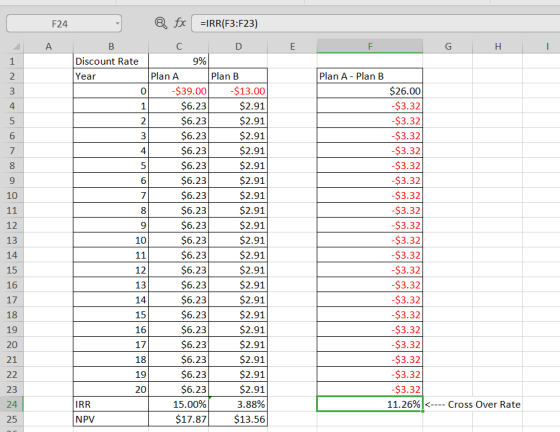Click the Name Box showing F24
The image size is (560, 432).
pyautogui.click(x=64, y=24)
